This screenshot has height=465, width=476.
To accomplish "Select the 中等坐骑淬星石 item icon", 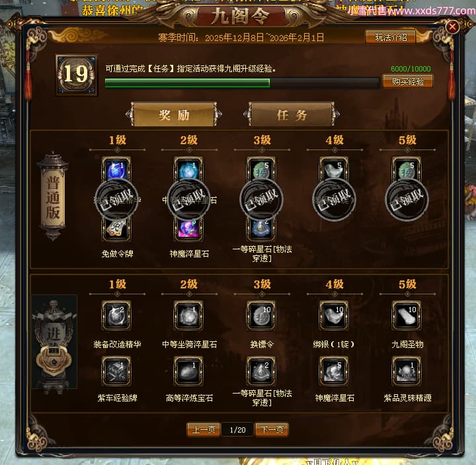I will (x=188, y=316).
